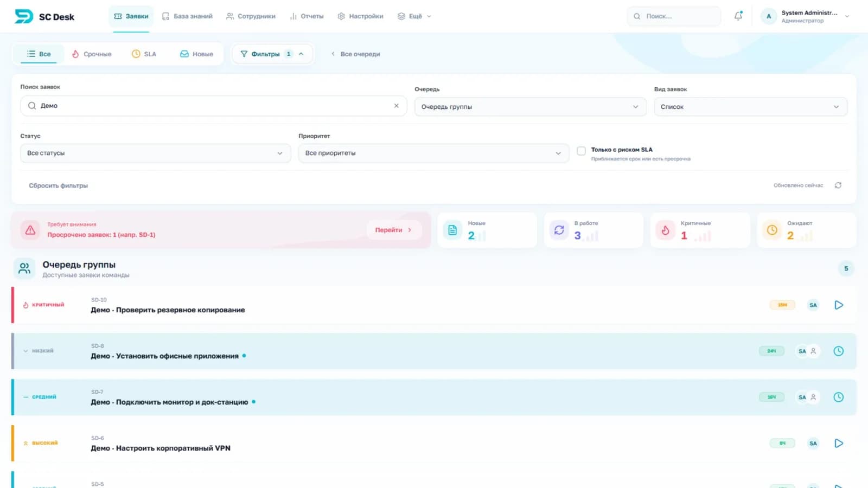Click SA assignee badge on SD-6
868x488 pixels.
tap(813, 444)
